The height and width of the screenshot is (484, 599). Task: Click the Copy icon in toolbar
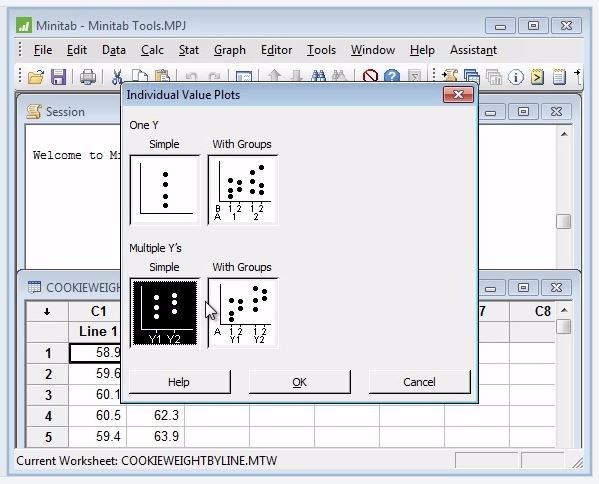(x=140, y=76)
